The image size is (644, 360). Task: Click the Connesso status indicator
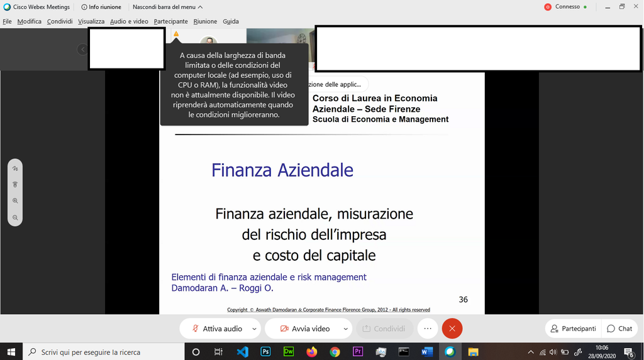565,7
